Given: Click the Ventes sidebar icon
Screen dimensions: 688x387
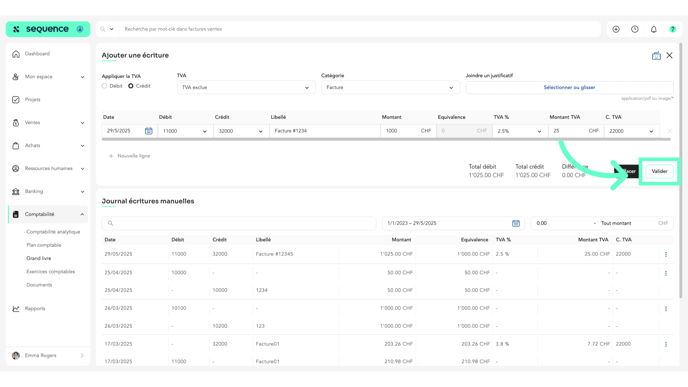Looking at the screenshot, I should [16, 123].
